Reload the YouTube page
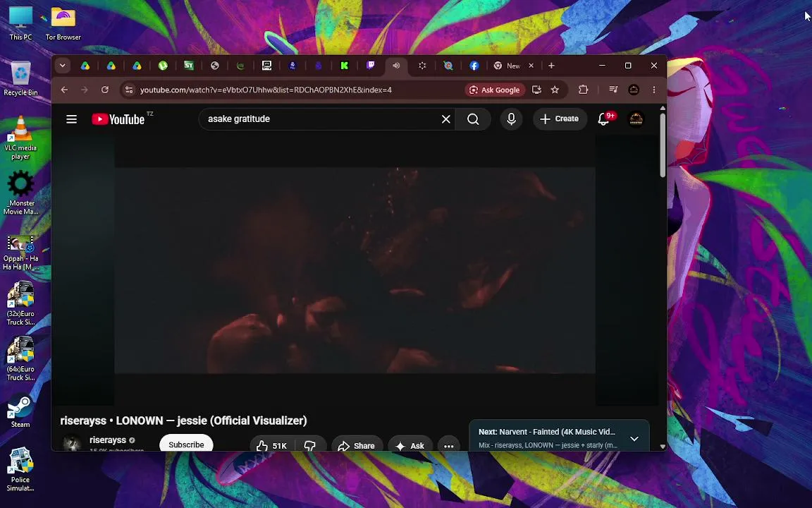The width and height of the screenshot is (812, 508). click(x=104, y=90)
